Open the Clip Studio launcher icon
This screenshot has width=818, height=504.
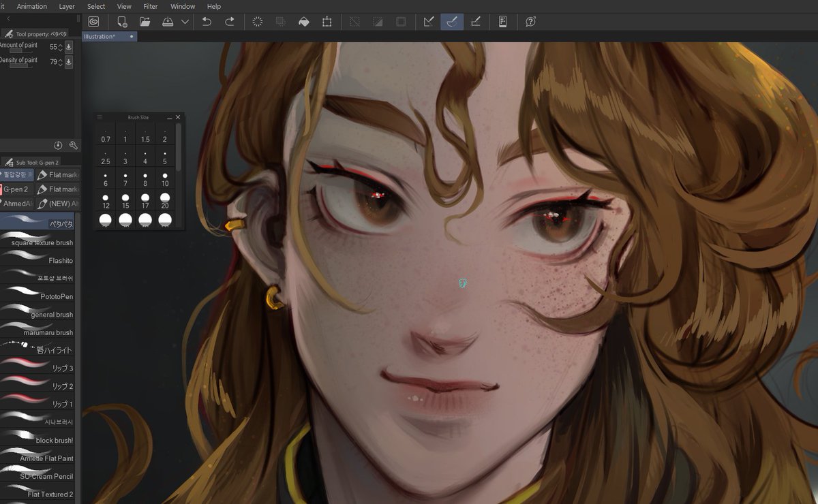93,22
